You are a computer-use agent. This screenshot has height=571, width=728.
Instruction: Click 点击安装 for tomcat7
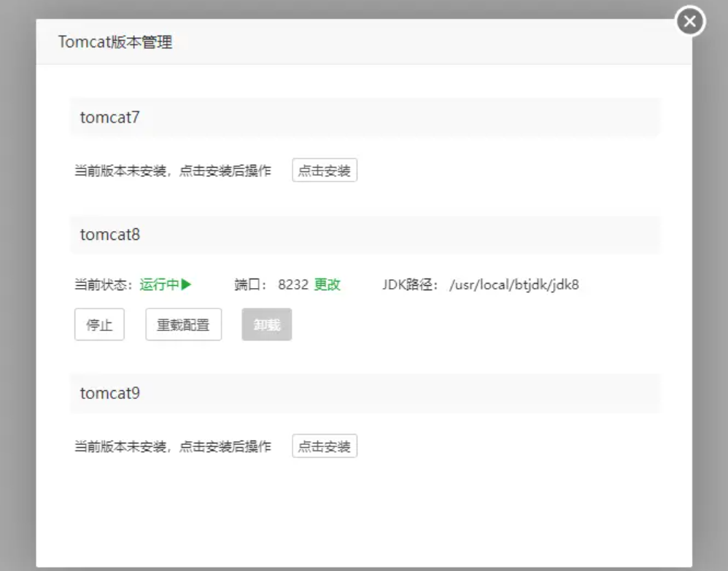[x=325, y=171]
